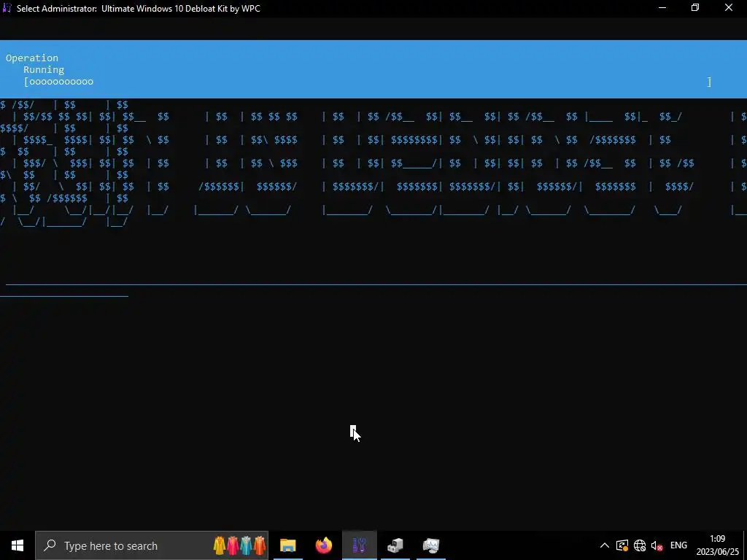Click the 'Operation' progress label
Viewport: 747px width, 560px height.
coord(32,58)
